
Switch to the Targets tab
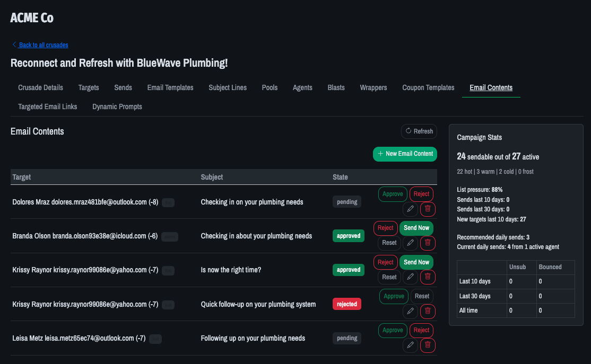[89, 87]
